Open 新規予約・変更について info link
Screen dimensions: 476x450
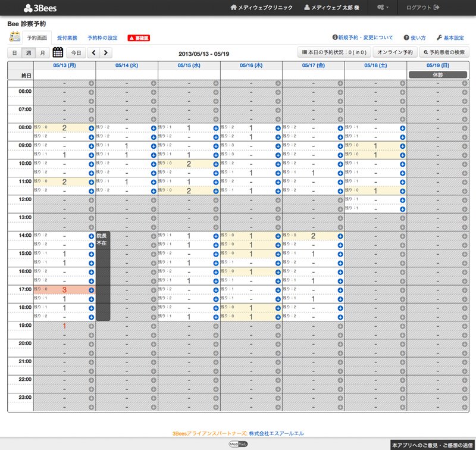(362, 37)
